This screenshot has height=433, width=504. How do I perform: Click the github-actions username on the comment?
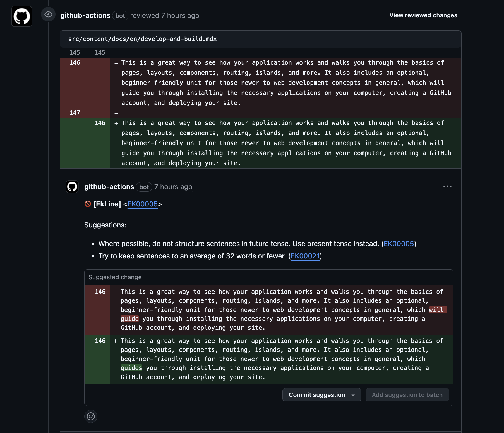(109, 187)
